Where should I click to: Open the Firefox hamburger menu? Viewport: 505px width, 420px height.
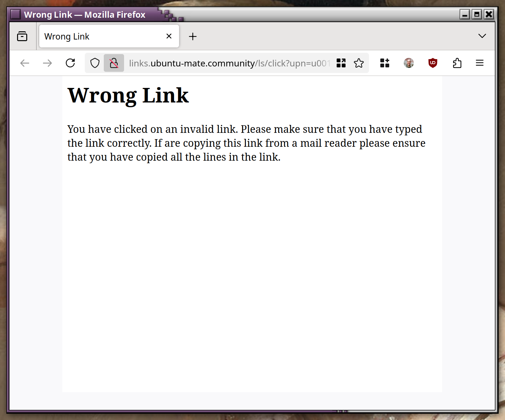(480, 63)
